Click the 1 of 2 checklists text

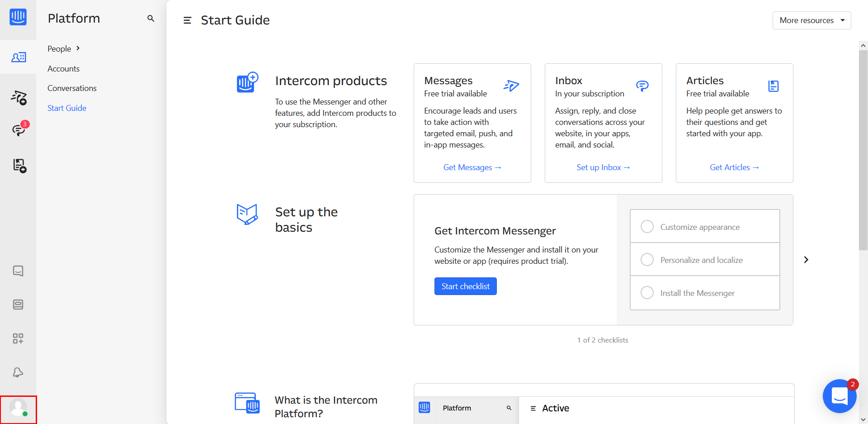coord(603,340)
